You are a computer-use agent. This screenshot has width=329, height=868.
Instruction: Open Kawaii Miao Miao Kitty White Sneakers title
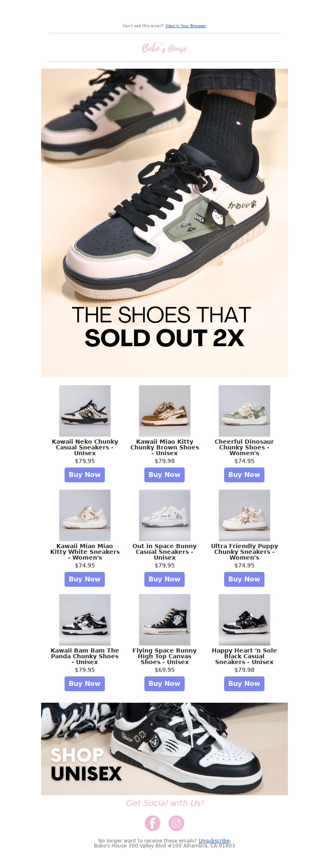(85, 552)
